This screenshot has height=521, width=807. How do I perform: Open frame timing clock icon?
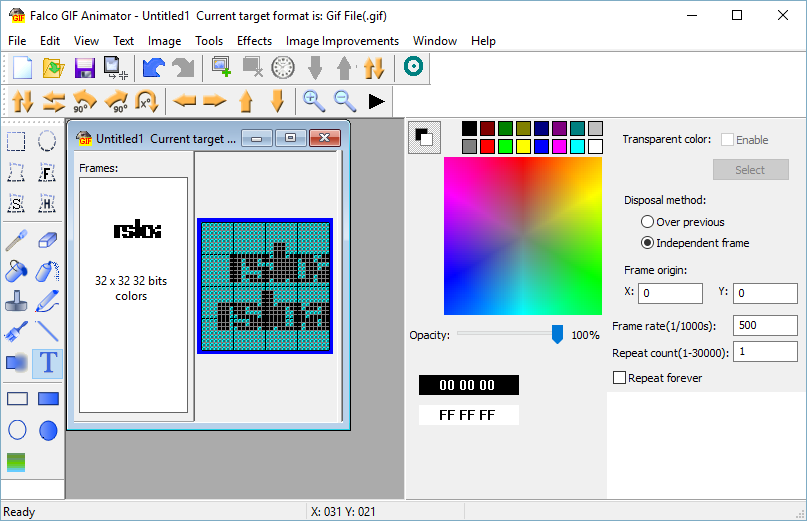283,67
